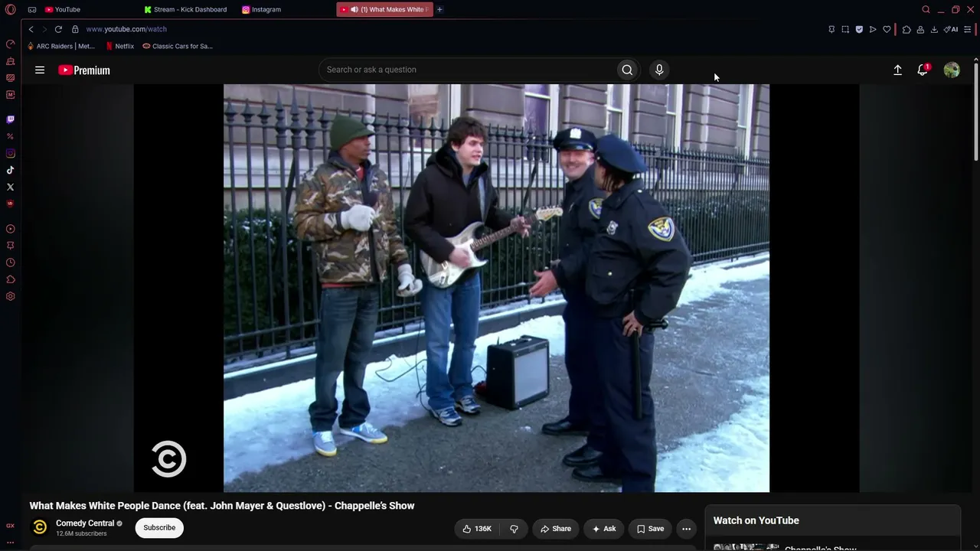Open a new tab with plus button
Viewport: 980px width, 551px height.
click(439, 10)
